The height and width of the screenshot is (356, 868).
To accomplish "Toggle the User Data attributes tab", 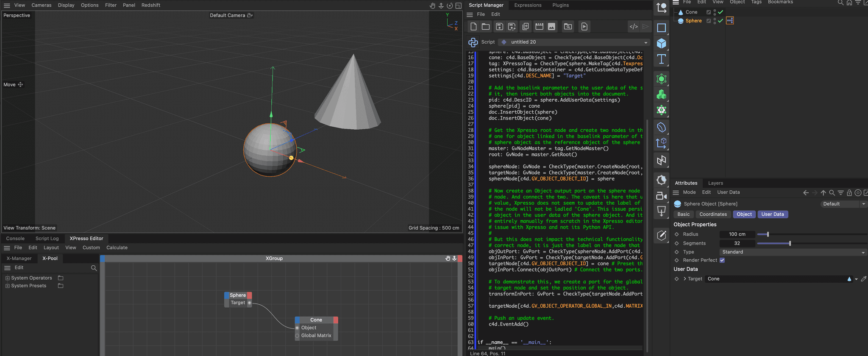I will pos(772,214).
